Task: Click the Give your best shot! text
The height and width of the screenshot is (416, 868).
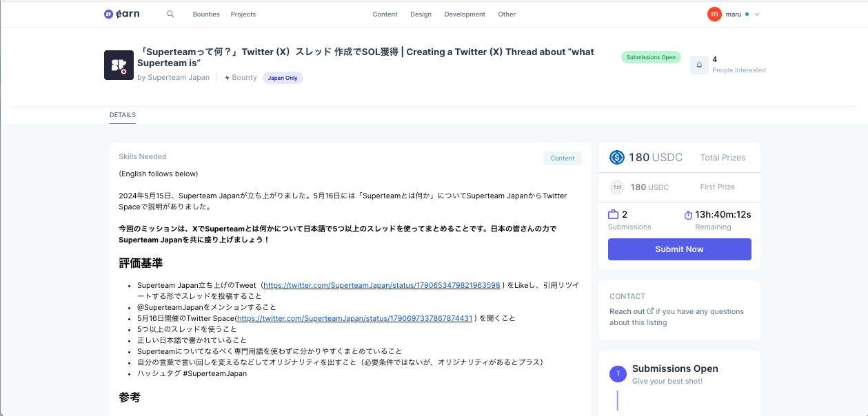Action: pos(667,381)
